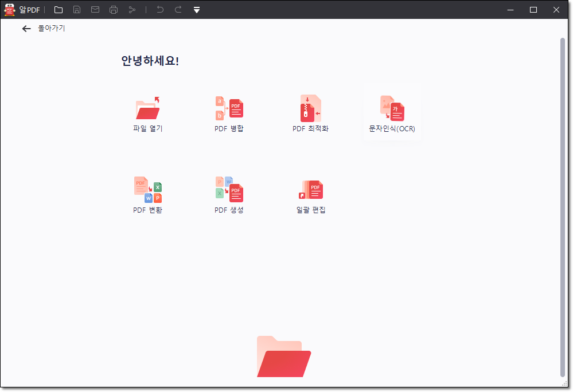
Task: Click the PDF 변환 label text
Action: [x=147, y=210]
